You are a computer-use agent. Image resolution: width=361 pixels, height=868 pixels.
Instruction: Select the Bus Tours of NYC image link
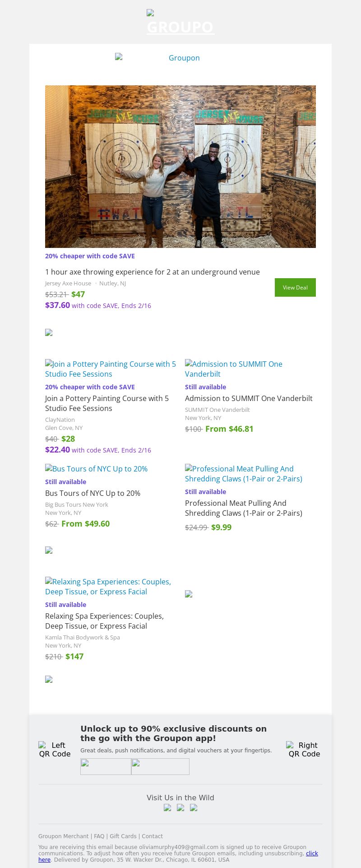[96, 469]
